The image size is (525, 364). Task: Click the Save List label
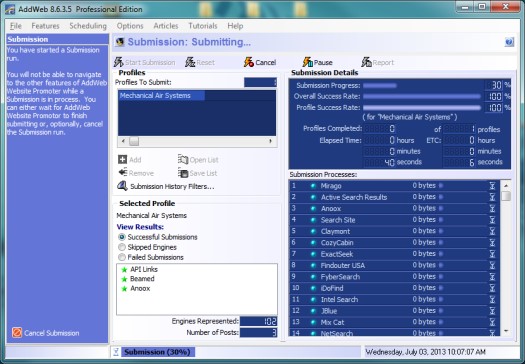(x=203, y=173)
